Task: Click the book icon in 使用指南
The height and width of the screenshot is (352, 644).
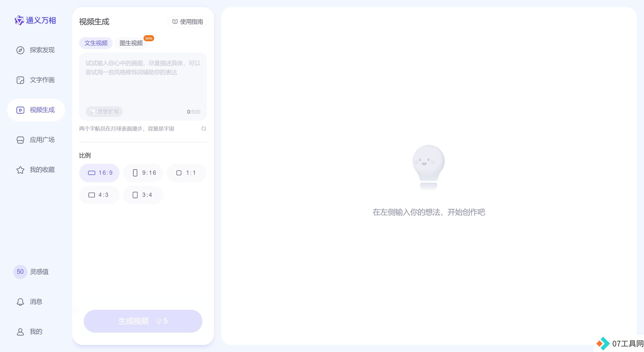Action: coord(175,22)
